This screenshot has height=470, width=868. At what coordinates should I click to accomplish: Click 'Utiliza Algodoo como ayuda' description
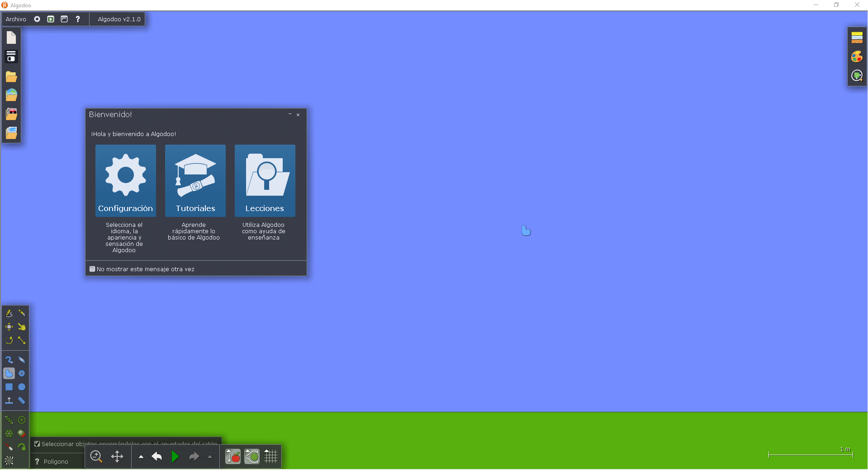tap(264, 231)
